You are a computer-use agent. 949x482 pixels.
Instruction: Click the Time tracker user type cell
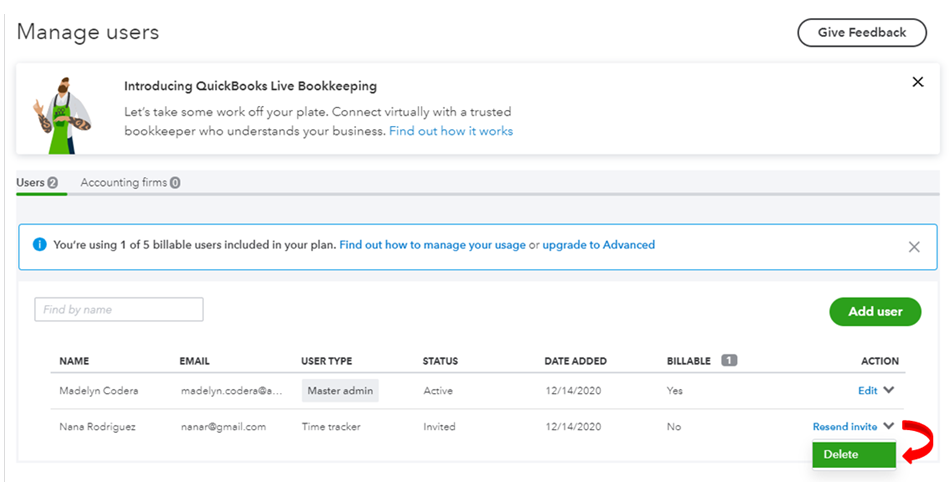pos(331,427)
